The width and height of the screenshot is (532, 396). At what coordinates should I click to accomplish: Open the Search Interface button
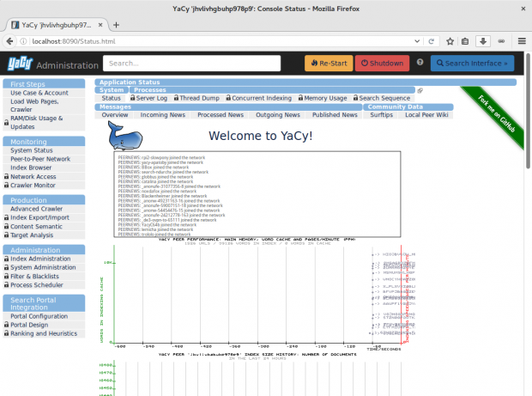[472, 64]
